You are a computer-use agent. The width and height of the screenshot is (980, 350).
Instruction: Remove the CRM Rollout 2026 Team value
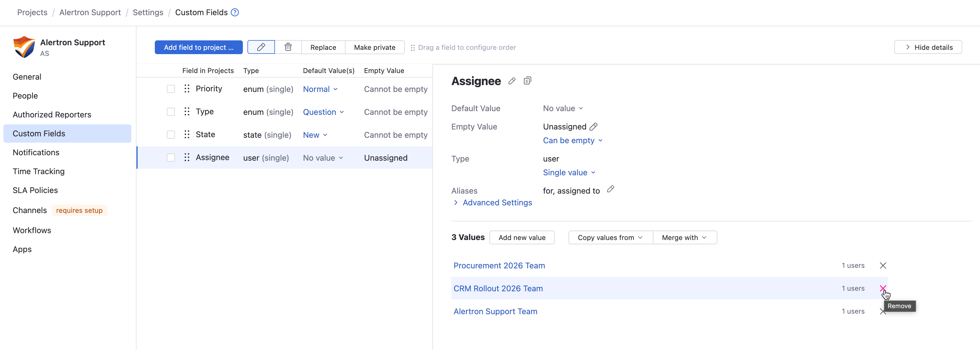point(883,288)
